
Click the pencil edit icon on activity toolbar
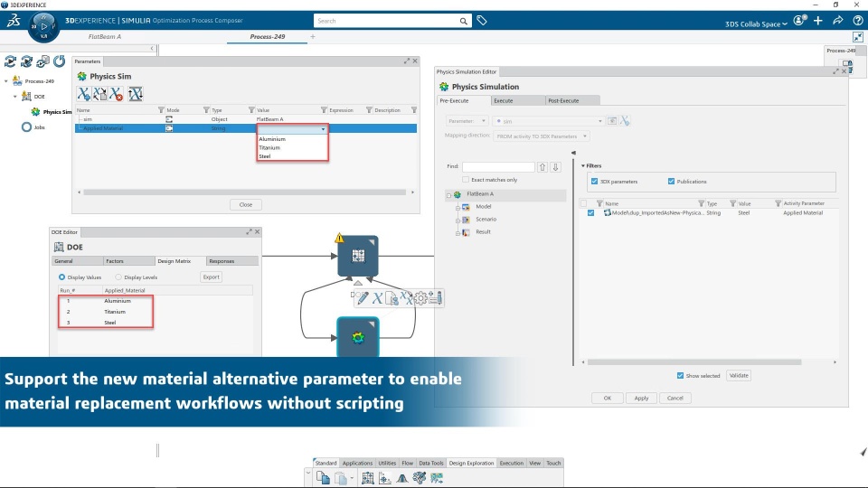coord(363,298)
